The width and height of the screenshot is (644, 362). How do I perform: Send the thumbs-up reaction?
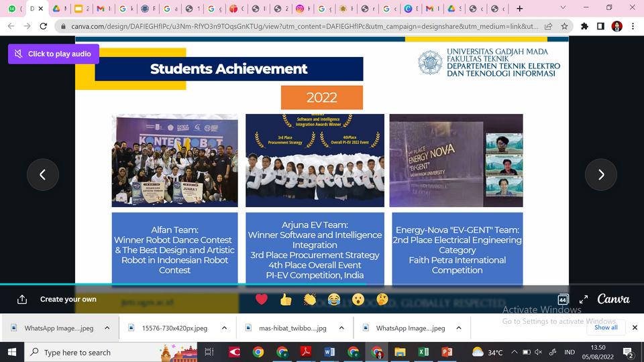tap(286, 300)
